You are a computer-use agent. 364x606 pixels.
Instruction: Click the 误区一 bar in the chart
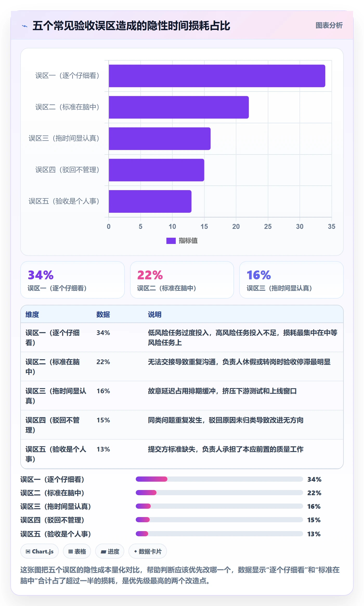click(217, 76)
